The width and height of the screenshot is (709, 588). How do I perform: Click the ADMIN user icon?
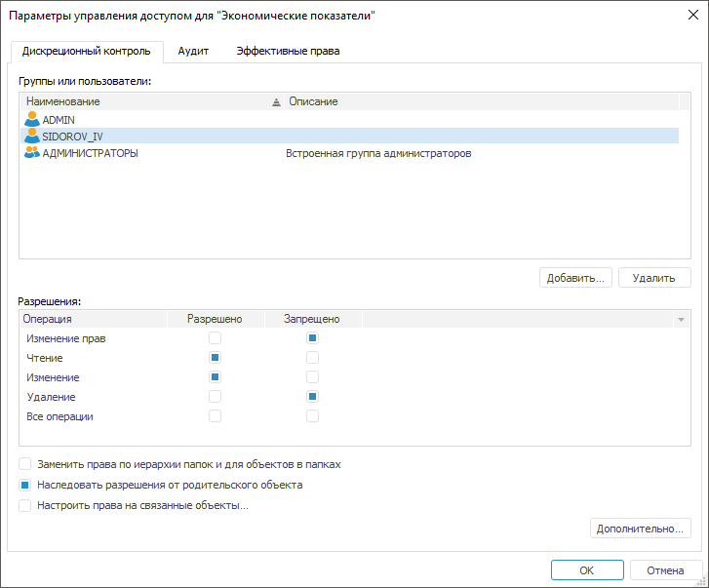32,119
